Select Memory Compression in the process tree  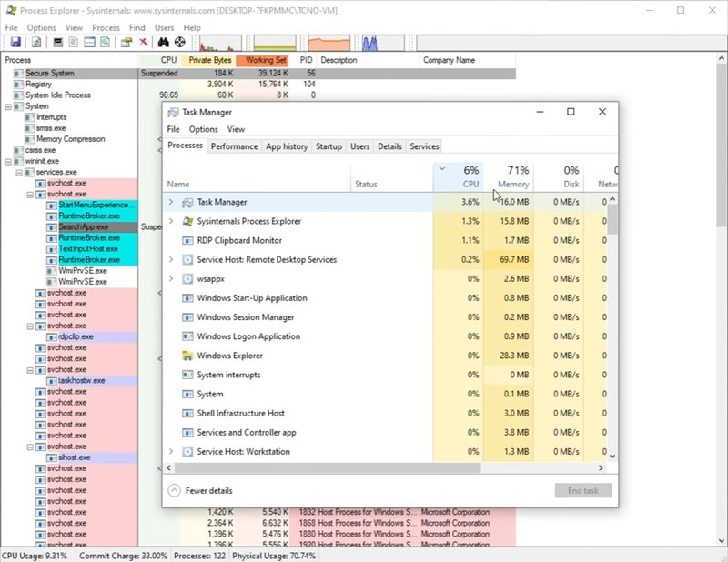[71, 139]
